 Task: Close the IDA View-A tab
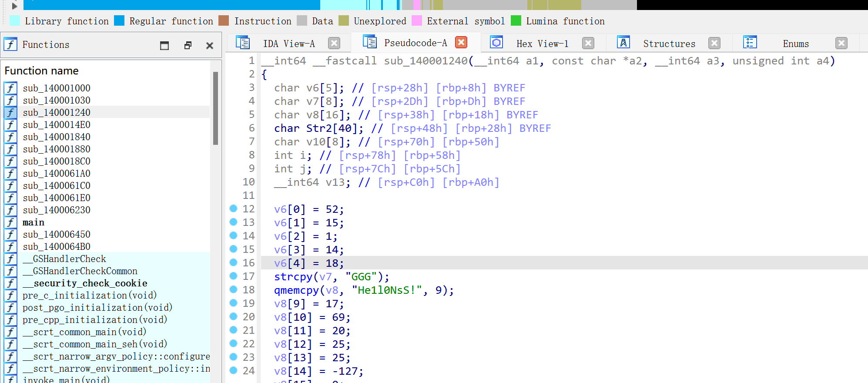click(334, 43)
